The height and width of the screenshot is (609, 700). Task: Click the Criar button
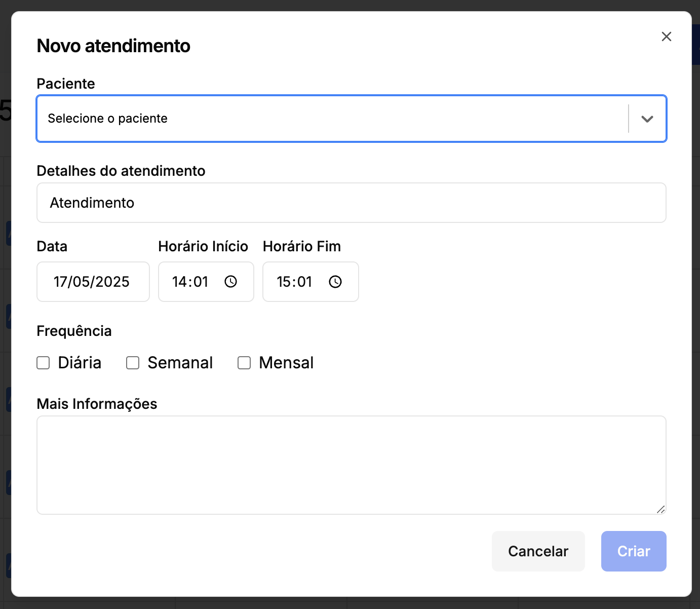[633, 551]
